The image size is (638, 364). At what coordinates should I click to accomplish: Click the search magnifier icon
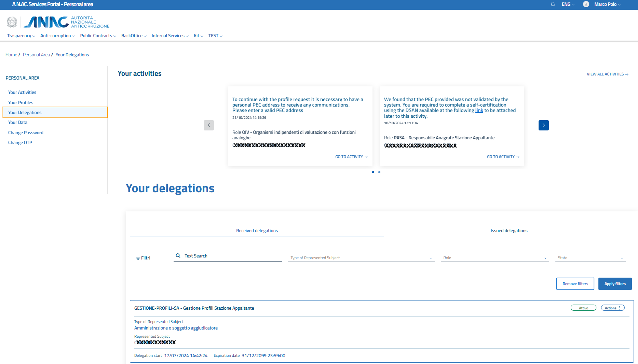[x=178, y=256]
